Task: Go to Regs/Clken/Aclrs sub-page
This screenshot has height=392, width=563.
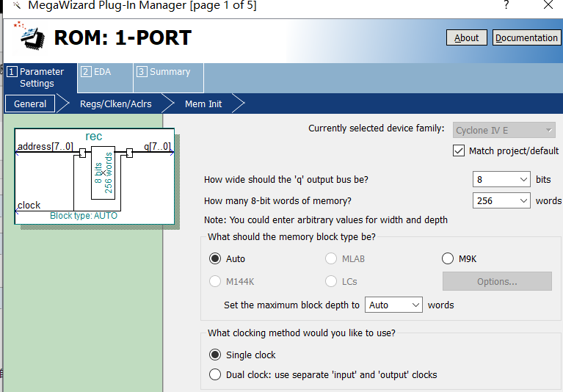Action: tap(116, 104)
